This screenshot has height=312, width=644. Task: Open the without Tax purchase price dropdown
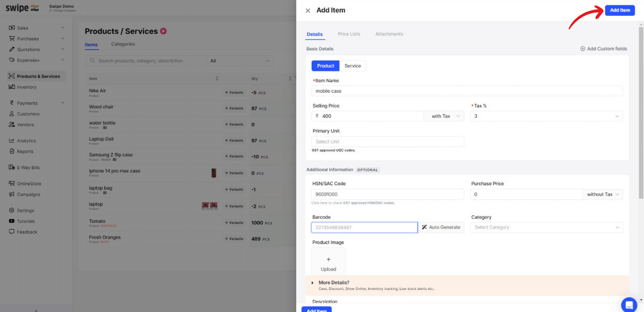pos(602,194)
